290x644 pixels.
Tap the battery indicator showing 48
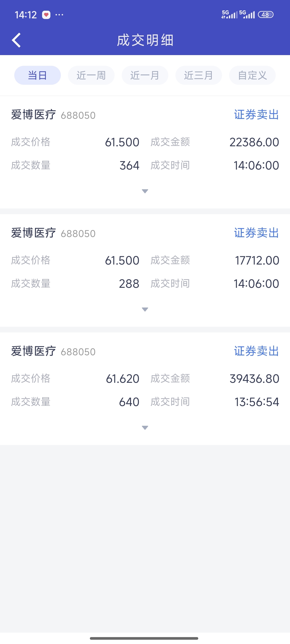click(x=266, y=15)
